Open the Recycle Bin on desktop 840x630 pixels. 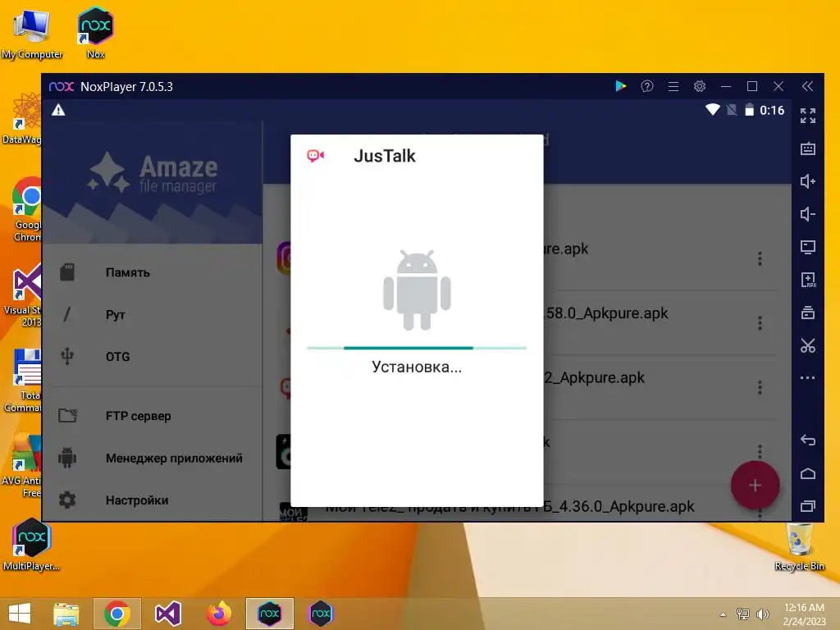pos(799,546)
